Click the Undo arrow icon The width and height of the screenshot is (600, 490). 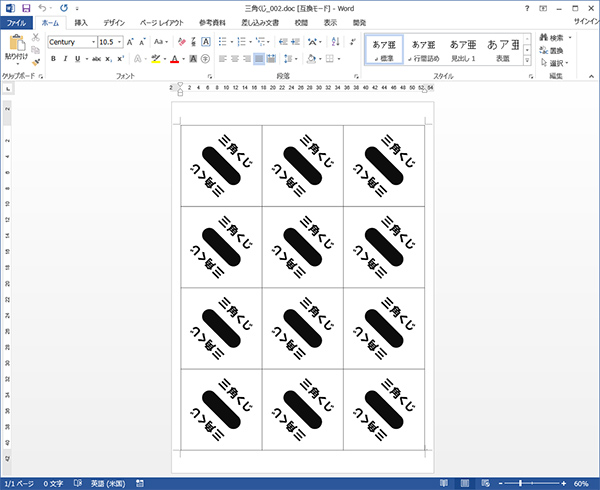[42, 7]
